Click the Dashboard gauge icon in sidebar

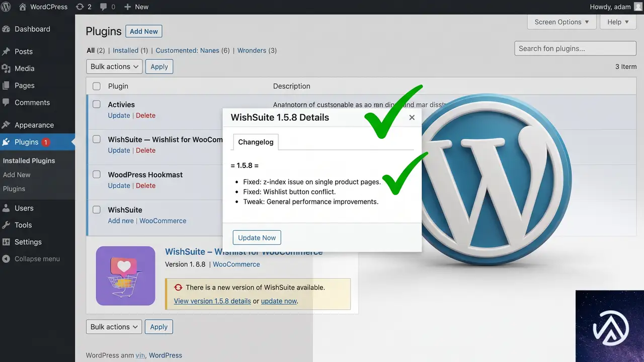click(x=6, y=29)
